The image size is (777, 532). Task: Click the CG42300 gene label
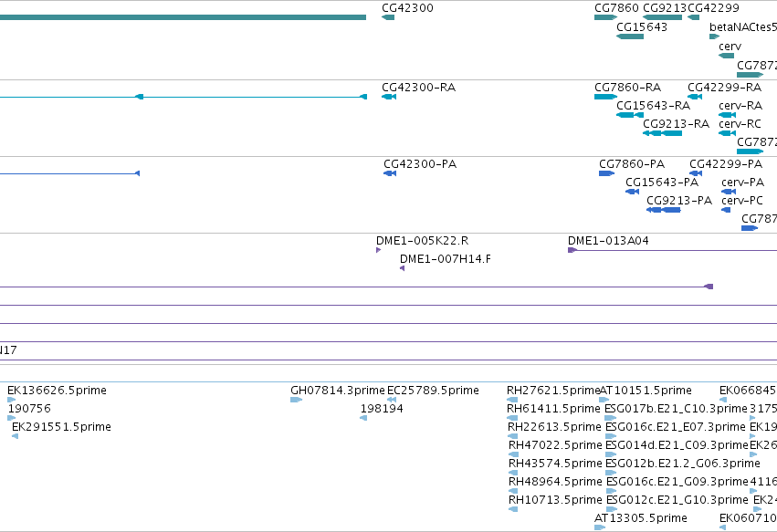point(407,8)
